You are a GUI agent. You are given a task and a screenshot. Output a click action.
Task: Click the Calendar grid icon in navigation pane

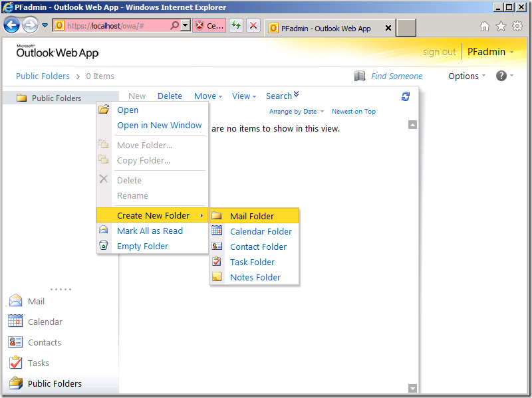15,321
